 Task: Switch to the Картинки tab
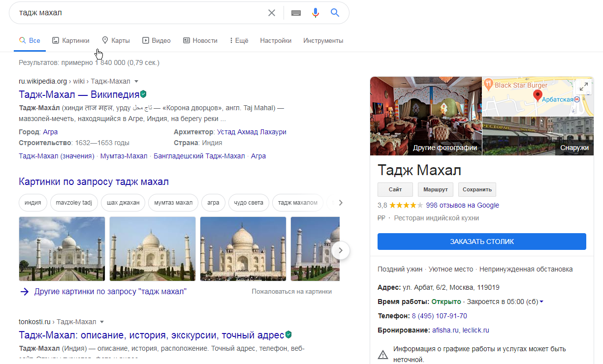71,41
